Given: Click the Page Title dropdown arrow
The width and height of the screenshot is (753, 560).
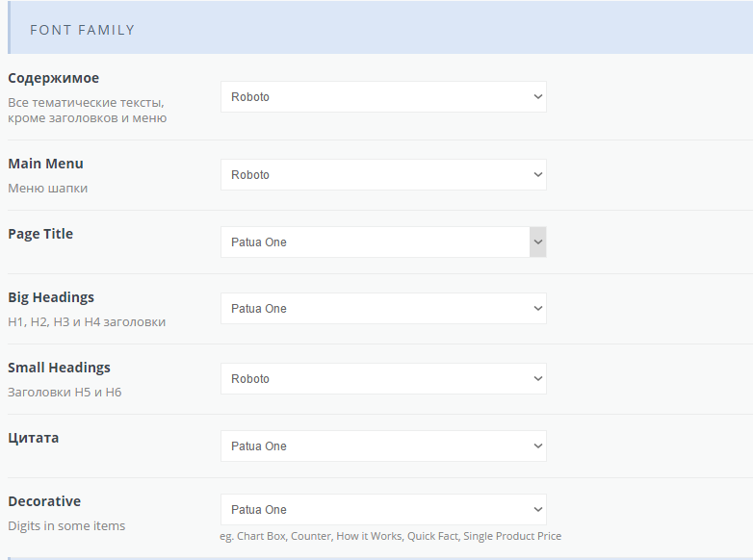Looking at the screenshot, I should [x=537, y=242].
